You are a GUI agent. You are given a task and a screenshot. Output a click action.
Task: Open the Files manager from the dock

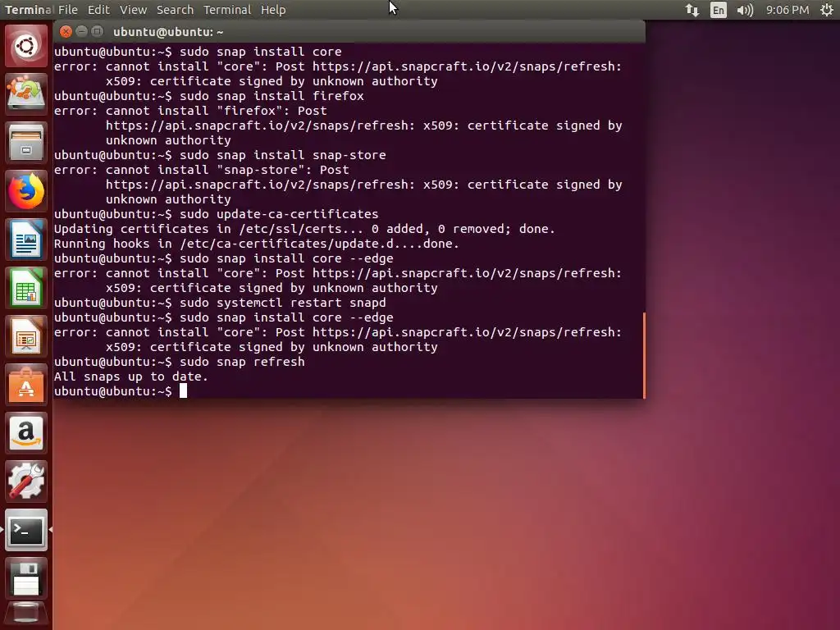point(25,143)
